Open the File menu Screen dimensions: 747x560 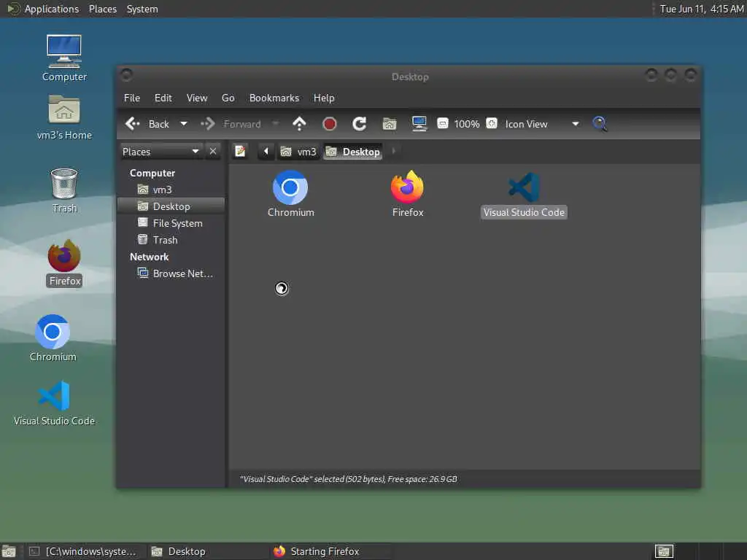tap(132, 98)
